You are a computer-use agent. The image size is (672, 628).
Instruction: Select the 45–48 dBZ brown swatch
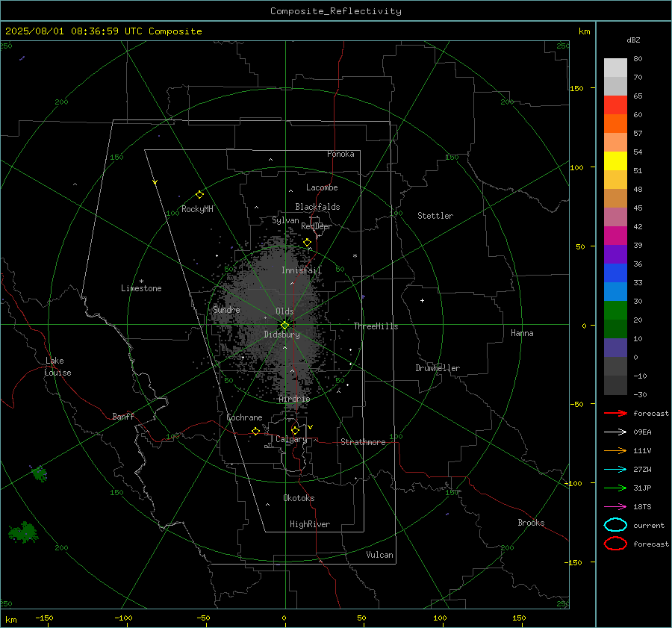click(615, 199)
